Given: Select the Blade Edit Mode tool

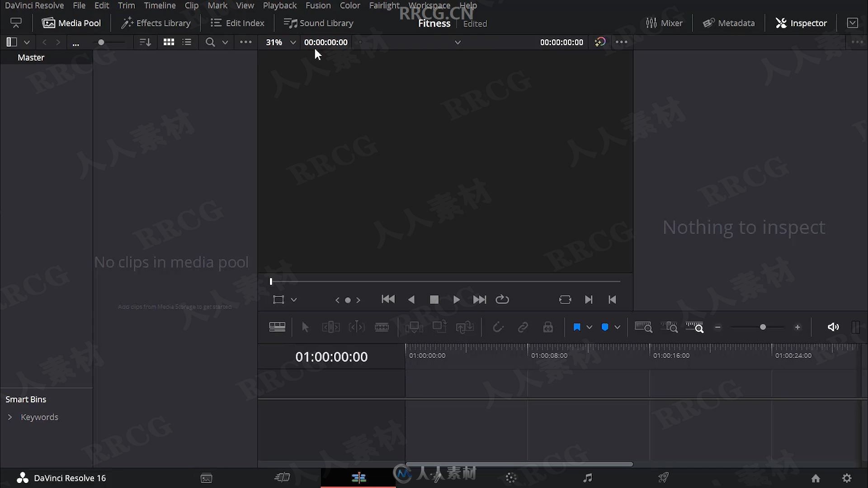Looking at the screenshot, I should click(382, 327).
